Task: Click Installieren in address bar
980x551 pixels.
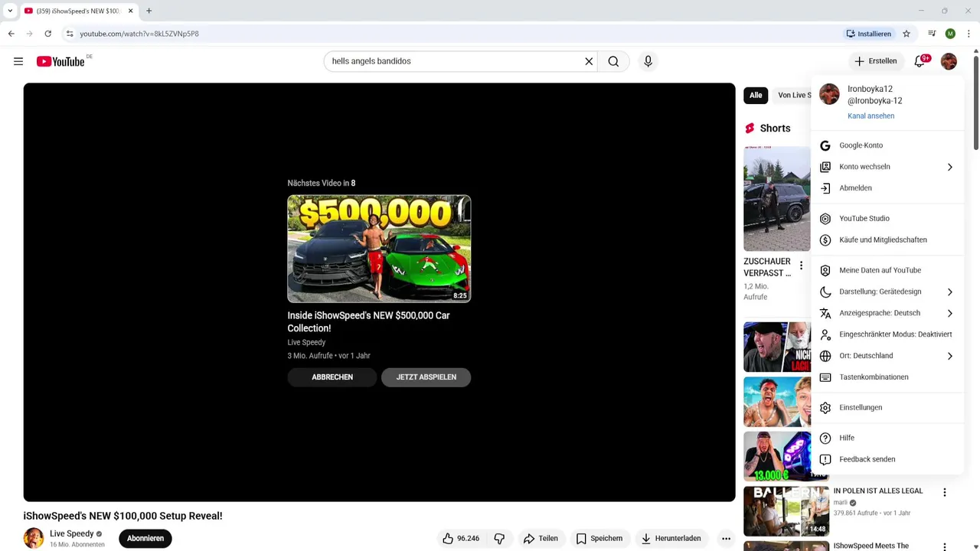Action: [x=868, y=34]
